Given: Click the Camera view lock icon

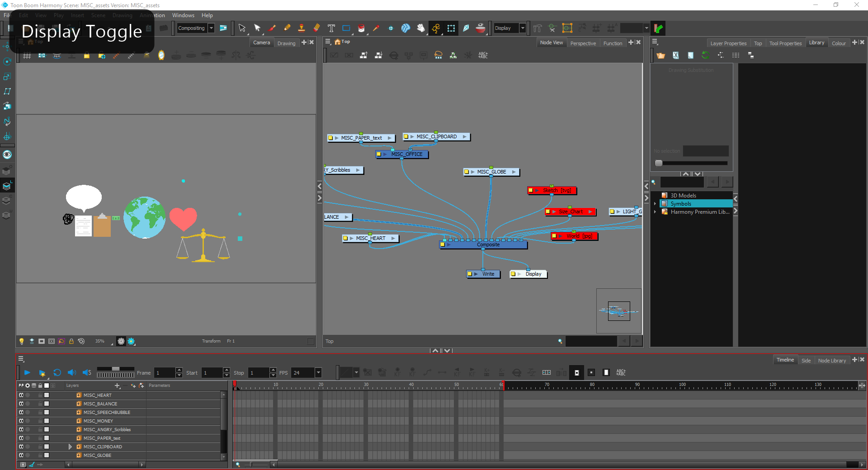Looking at the screenshot, I should click(71, 341).
